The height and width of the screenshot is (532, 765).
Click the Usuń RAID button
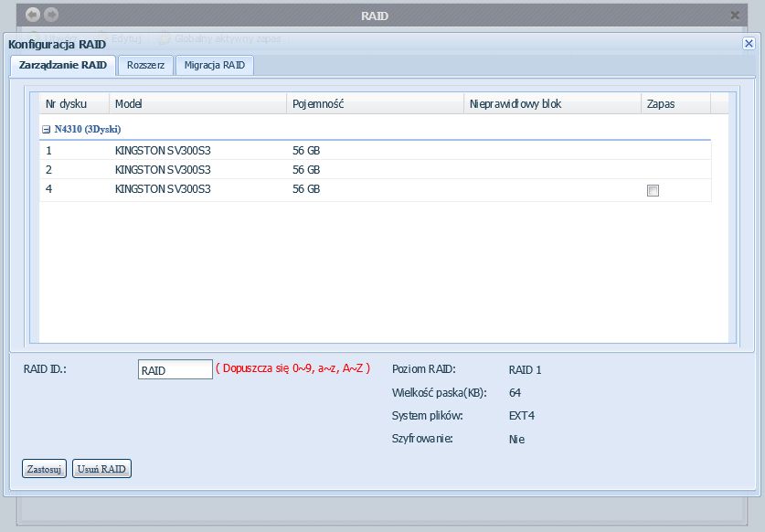click(101, 469)
